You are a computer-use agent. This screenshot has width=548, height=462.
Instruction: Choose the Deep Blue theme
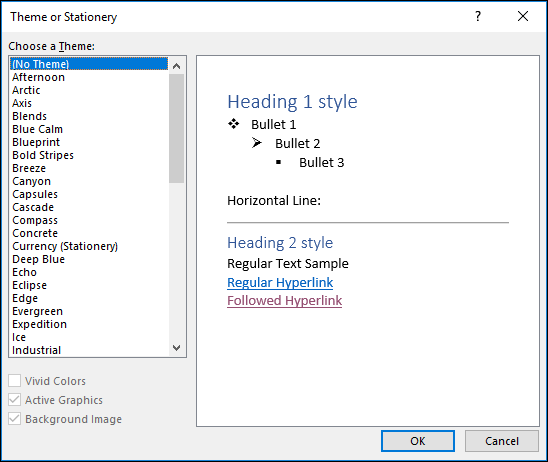click(89, 259)
